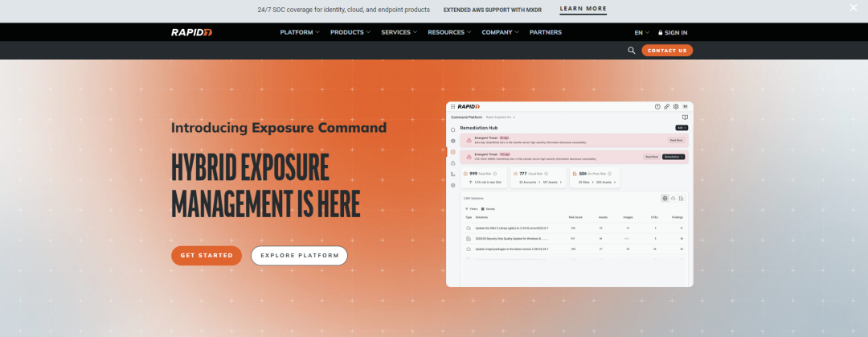
Task: Select the highlighted Remediation Hub sidebar icon
Action: (x=452, y=152)
